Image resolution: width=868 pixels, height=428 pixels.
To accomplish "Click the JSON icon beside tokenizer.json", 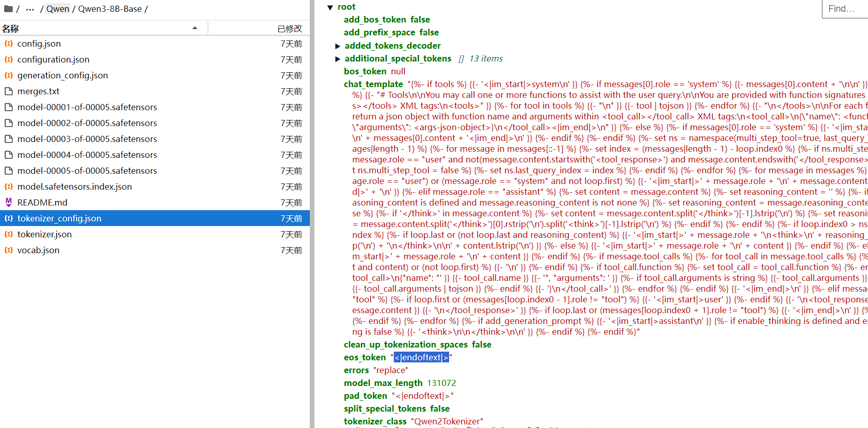I will click(x=9, y=234).
